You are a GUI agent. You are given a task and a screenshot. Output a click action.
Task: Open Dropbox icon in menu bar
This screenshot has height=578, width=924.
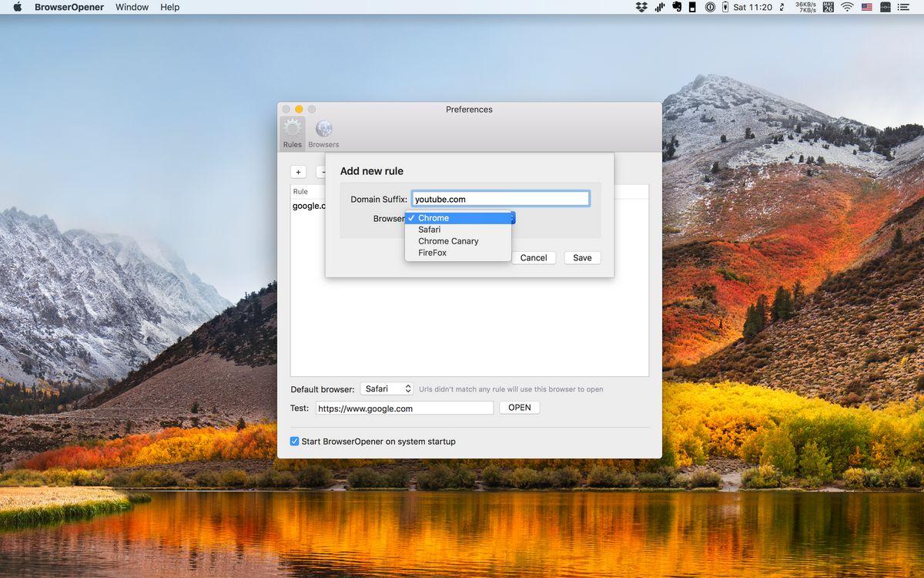pos(641,7)
